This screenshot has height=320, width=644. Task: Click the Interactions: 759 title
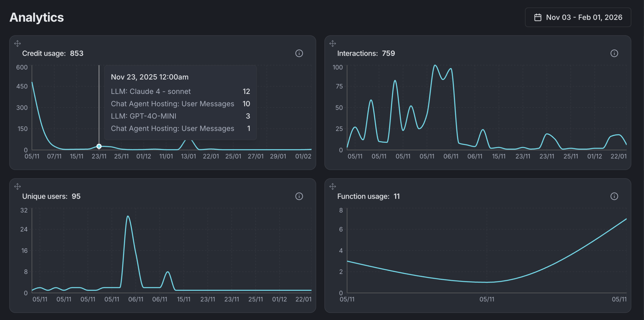point(366,53)
